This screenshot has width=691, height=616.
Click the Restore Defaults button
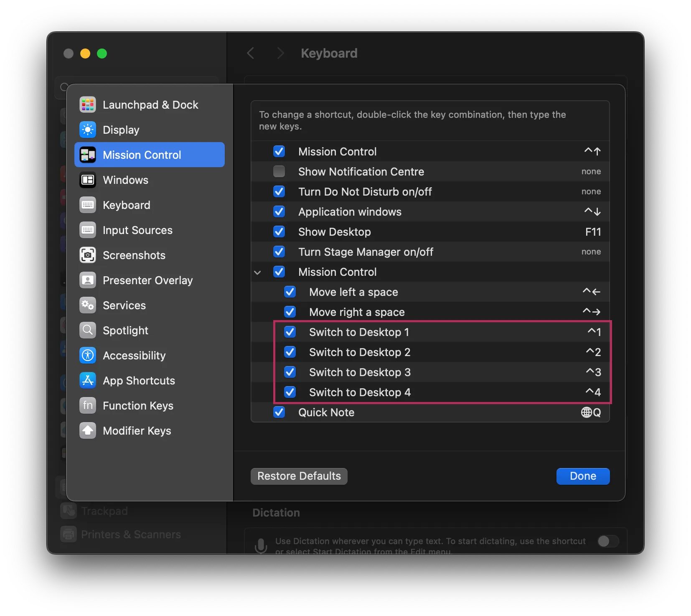298,476
